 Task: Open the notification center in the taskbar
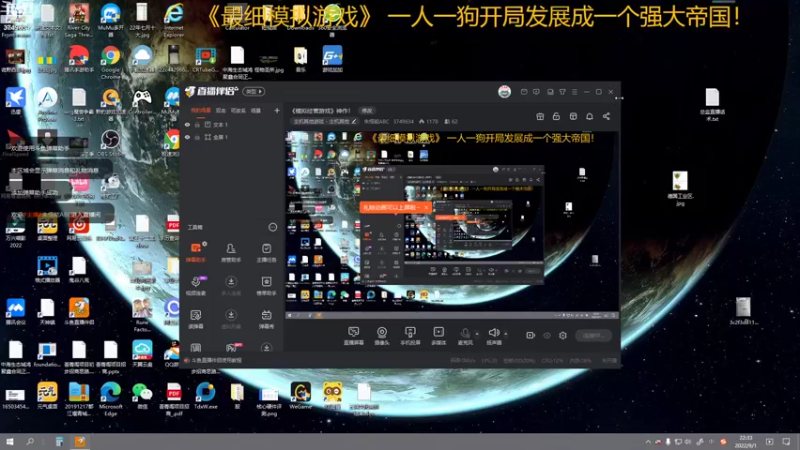[x=786, y=442]
